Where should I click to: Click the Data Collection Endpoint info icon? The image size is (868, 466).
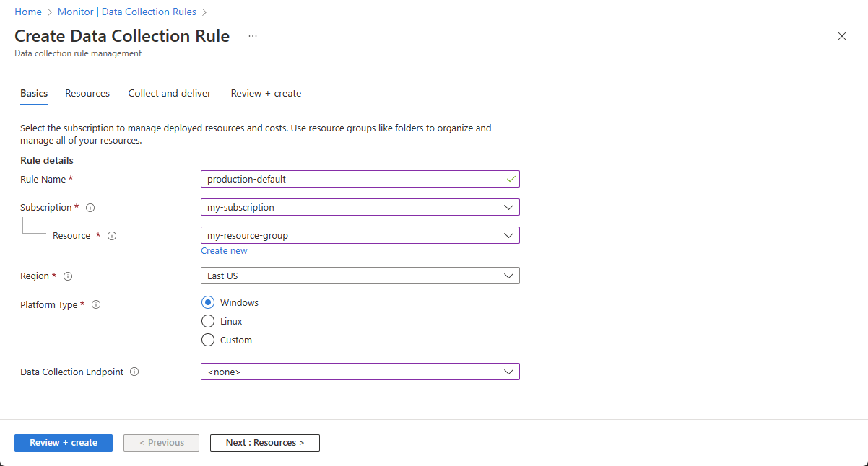[134, 372]
